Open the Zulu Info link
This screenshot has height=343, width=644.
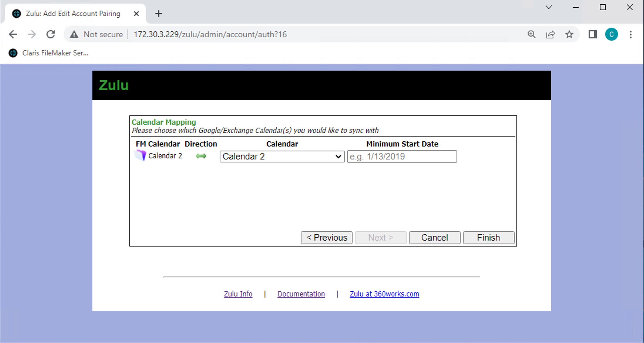pyautogui.click(x=238, y=294)
